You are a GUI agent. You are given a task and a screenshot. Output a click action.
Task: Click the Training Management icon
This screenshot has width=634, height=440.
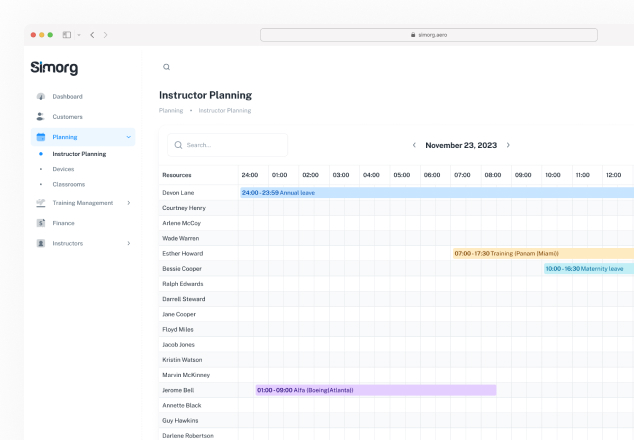point(41,203)
